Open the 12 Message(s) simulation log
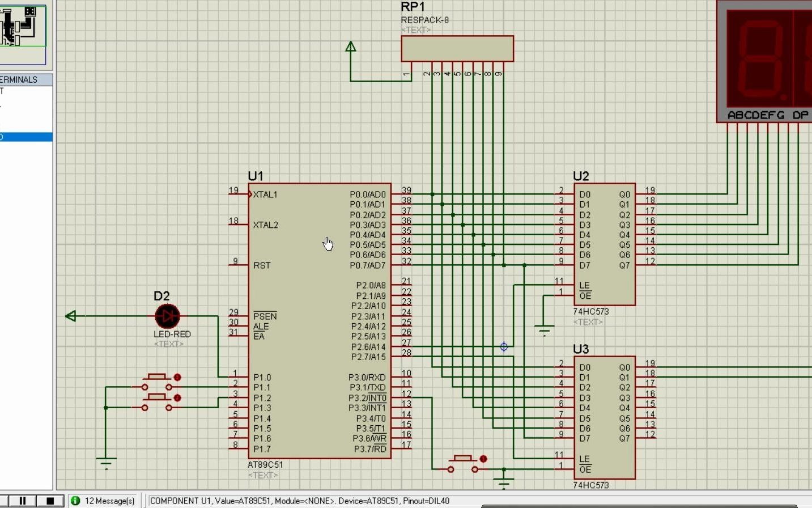This screenshot has width=812, height=508. [110, 501]
